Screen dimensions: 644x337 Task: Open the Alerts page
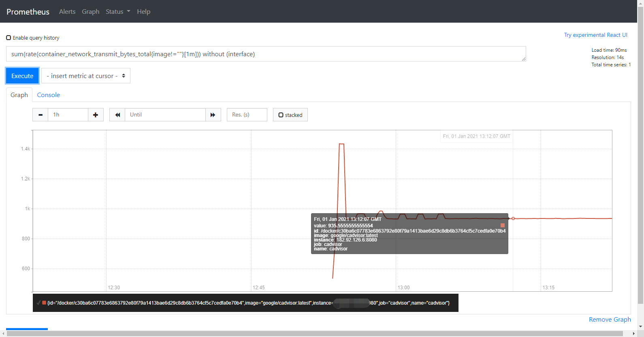67,11
